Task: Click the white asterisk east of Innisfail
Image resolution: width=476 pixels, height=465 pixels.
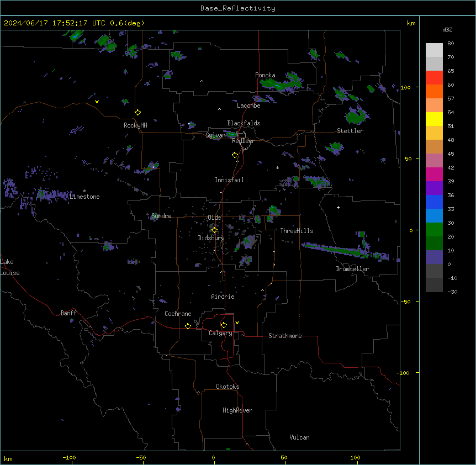Action: pyautogui.click(x=277, y=167)
